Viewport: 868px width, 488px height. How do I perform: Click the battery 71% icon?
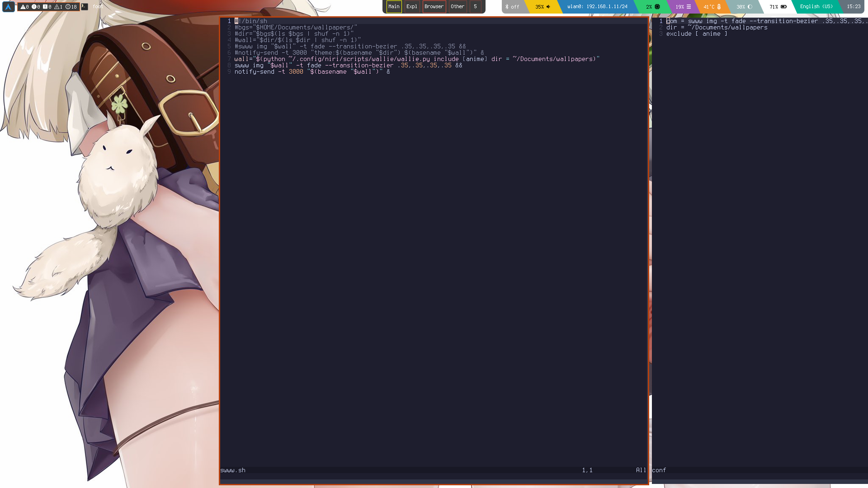783,7
